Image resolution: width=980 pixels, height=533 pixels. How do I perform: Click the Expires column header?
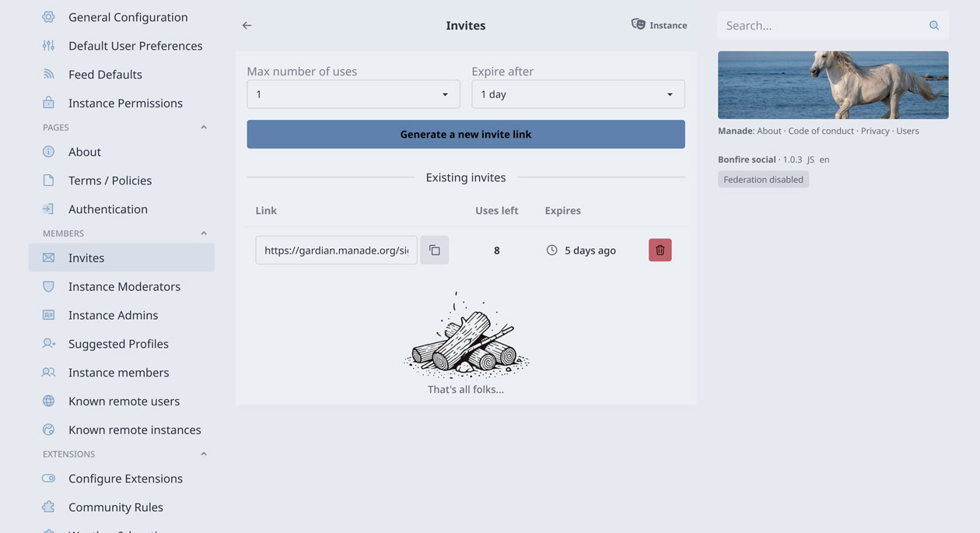click(563, 210)
